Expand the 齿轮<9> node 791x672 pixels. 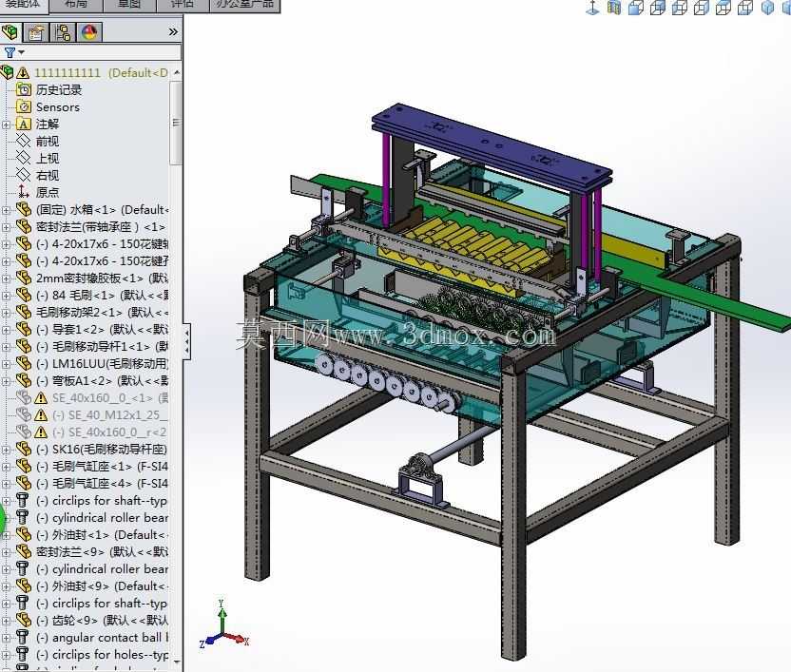6,621
